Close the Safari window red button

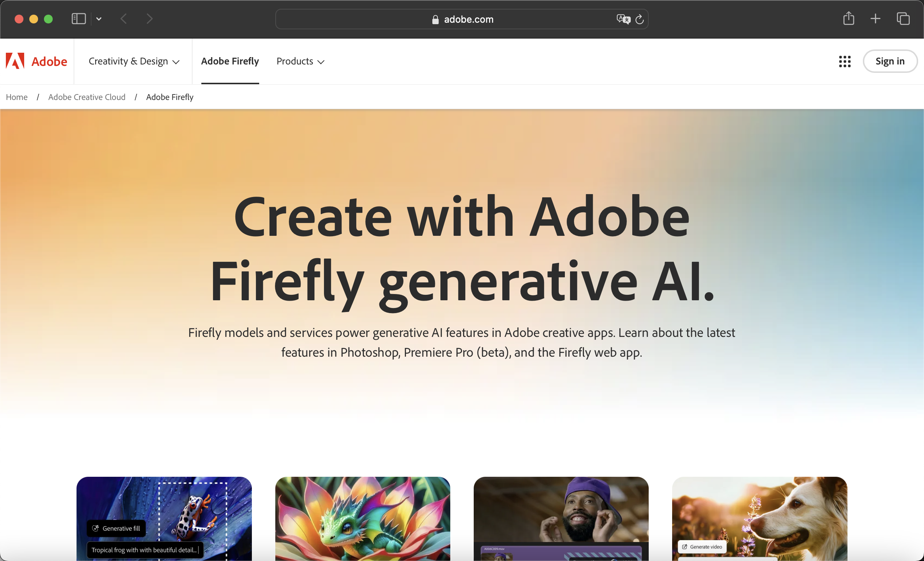point(19,19)
